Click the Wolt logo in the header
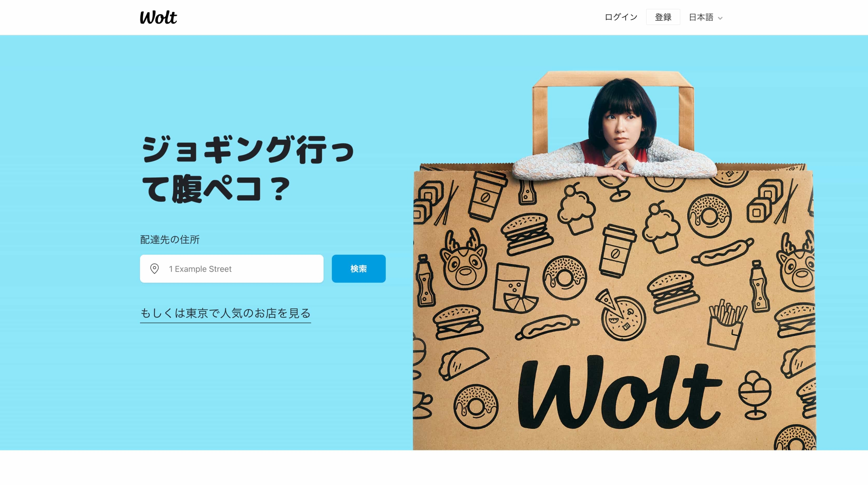Image resolution: width=868 pixels, height=485 pixels. (x=158, y=17)
